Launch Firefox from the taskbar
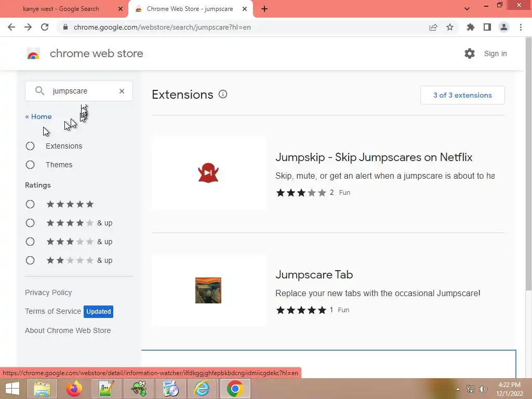Viewport: 532px width, 399px height. click(x=74, y=389)
